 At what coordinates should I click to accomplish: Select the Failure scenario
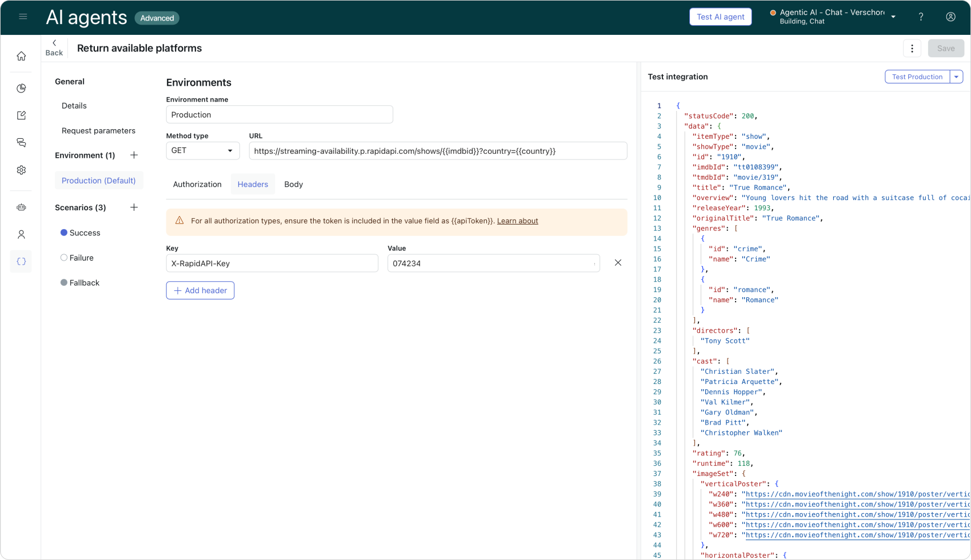[81, 258]
